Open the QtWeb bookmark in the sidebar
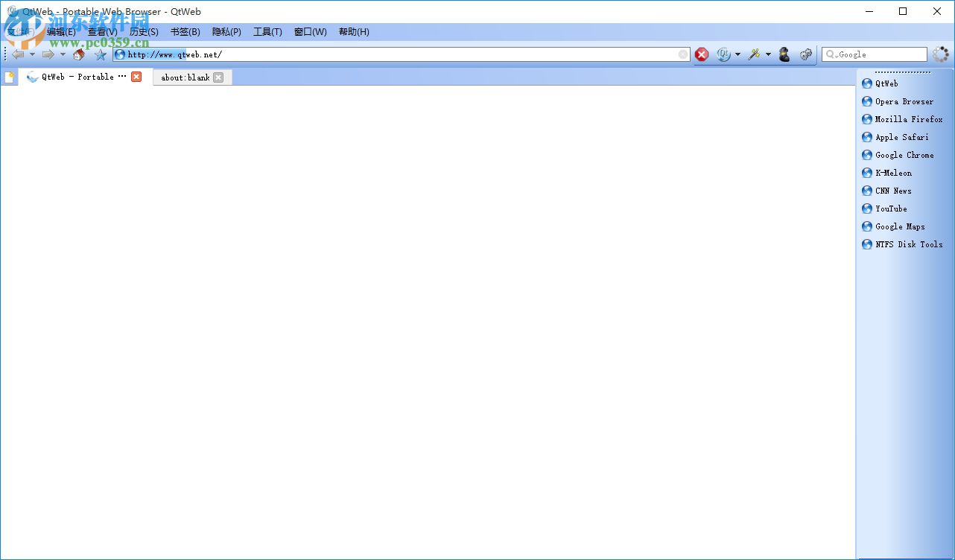The width and height of the screenshot is (955, 560). pyautogui.click(x=880, y=83)
